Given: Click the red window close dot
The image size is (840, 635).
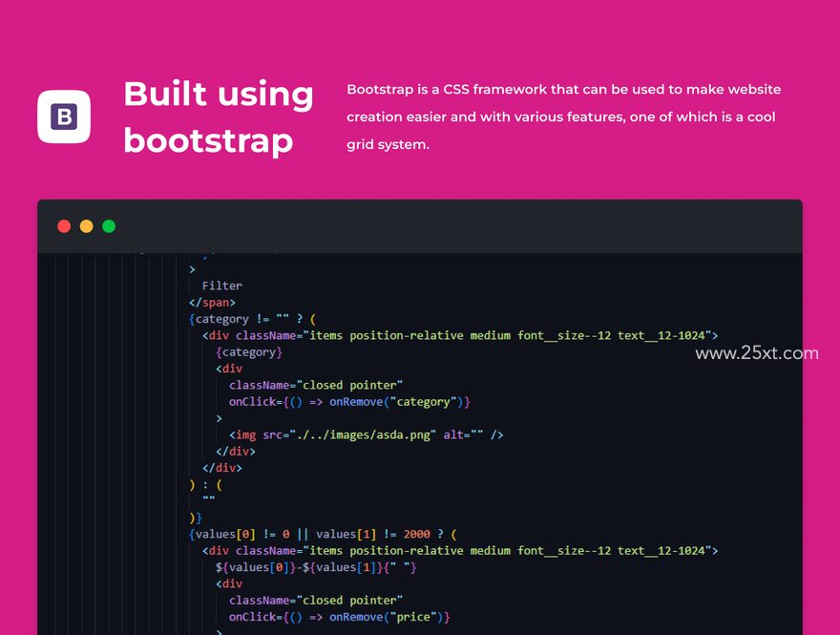Looking at the screenshot, I should click(x=64, y=226).
